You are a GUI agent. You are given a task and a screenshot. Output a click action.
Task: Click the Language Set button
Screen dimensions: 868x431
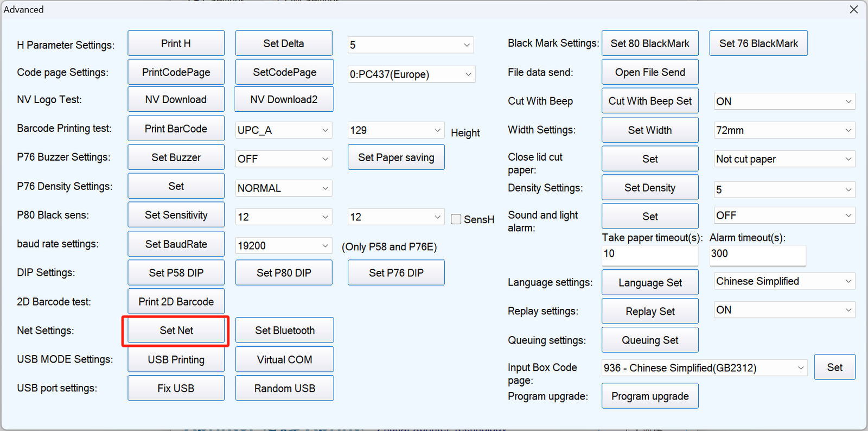(x=650, y=283)
